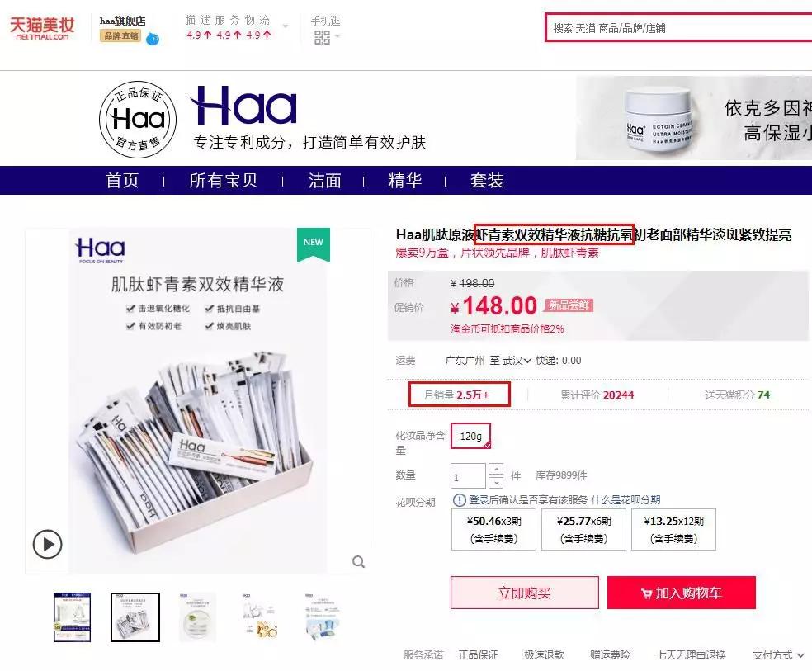Click the 加入购物车 add to cart button
Image resolution: width=812 pixels, height=671 pixels.
pos(682,593)
